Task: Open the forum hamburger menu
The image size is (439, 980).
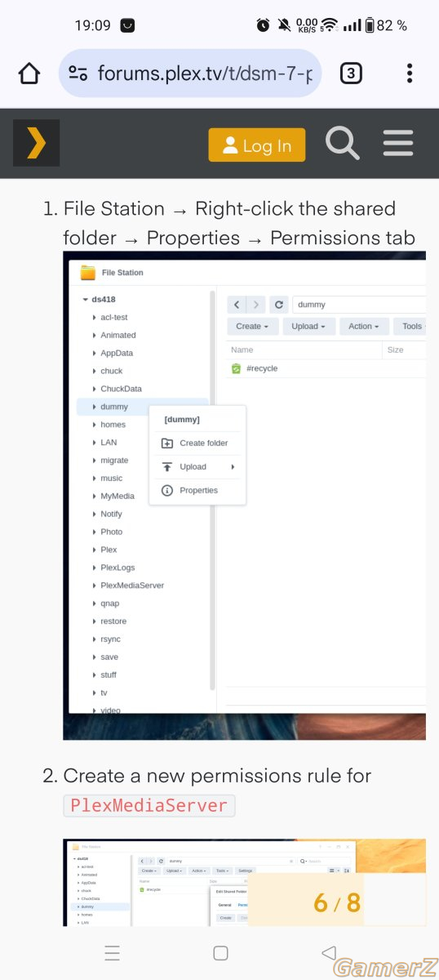Action: (x=398, y=144)
